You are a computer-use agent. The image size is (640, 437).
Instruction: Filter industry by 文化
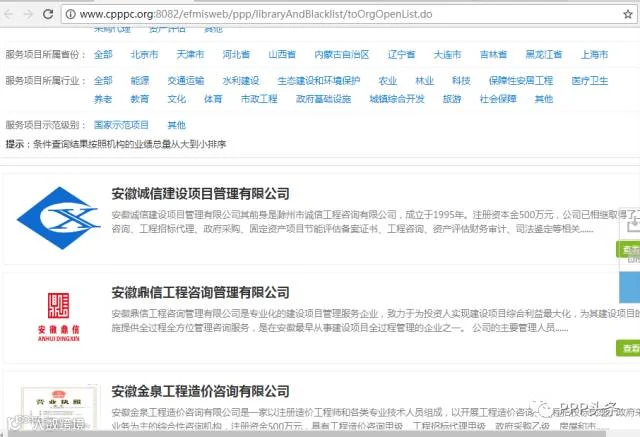[x=176, y=99]
